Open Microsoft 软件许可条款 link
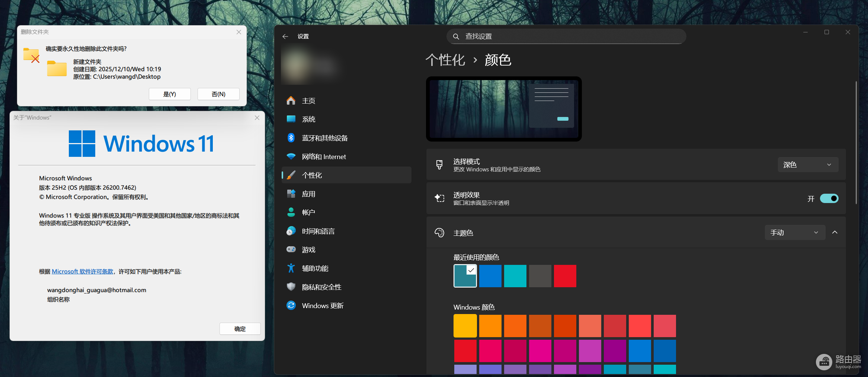The image size is (868, 377). tap(83, 272)
